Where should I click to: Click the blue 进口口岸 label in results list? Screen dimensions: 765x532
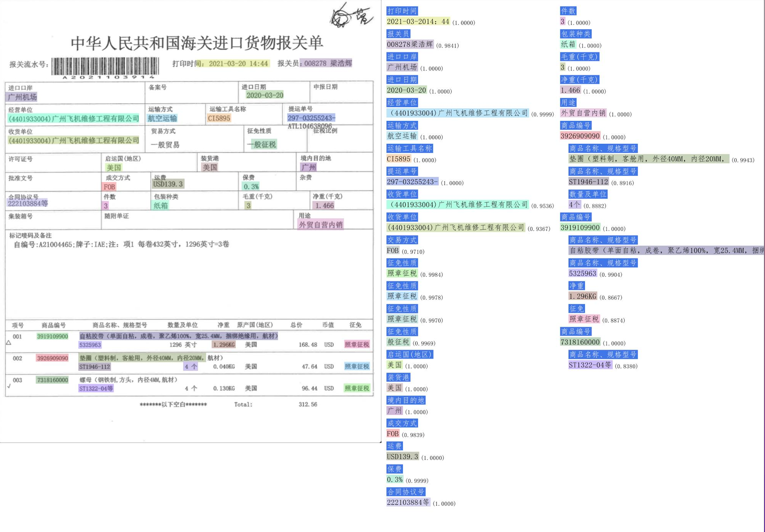click(x=402, y=57)
